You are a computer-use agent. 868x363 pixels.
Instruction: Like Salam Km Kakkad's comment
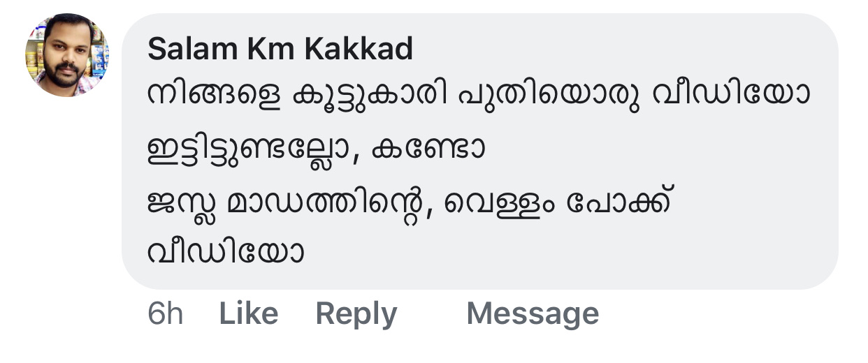tap(248, 314)
